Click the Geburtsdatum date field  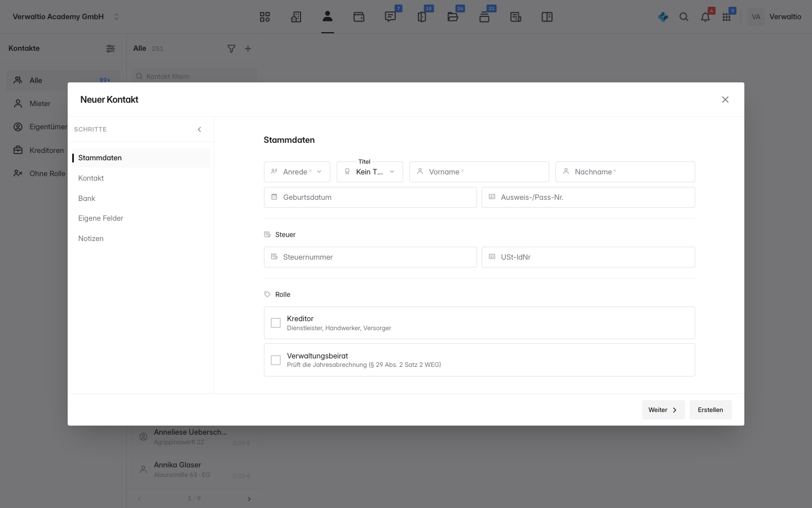point(370,197)
